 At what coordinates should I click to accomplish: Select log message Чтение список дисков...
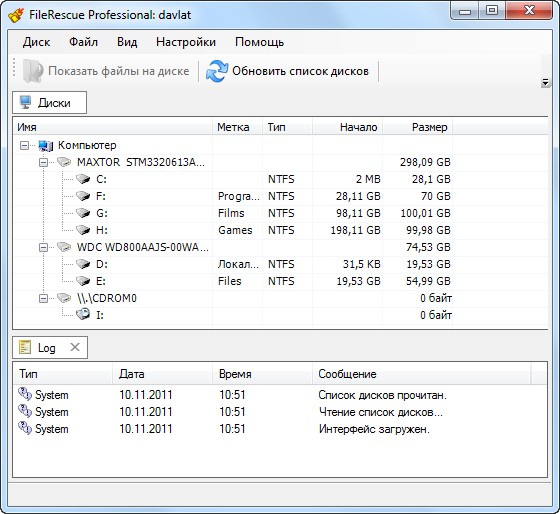point(381,412)
